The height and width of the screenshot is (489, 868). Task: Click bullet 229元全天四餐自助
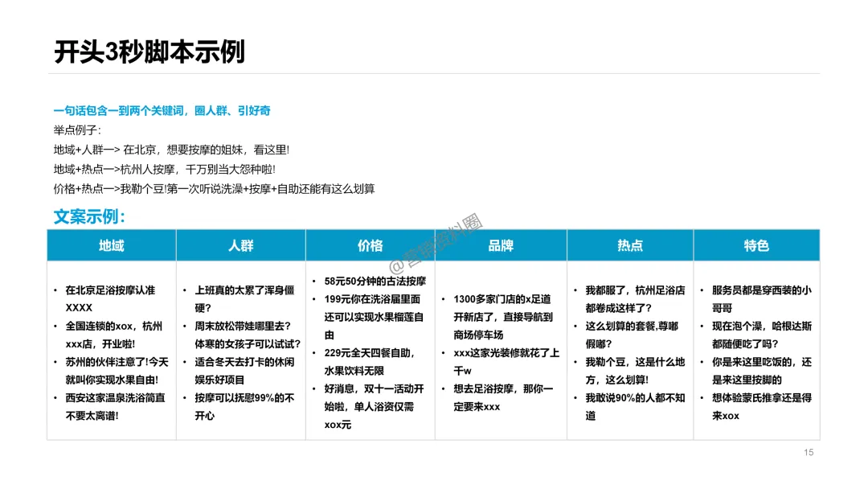tap(370, 362)
